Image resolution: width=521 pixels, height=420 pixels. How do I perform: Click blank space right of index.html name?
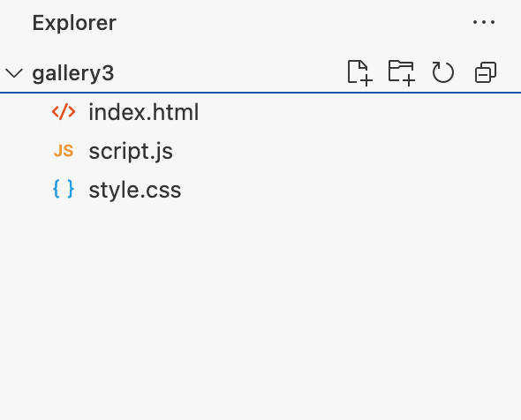359,112
